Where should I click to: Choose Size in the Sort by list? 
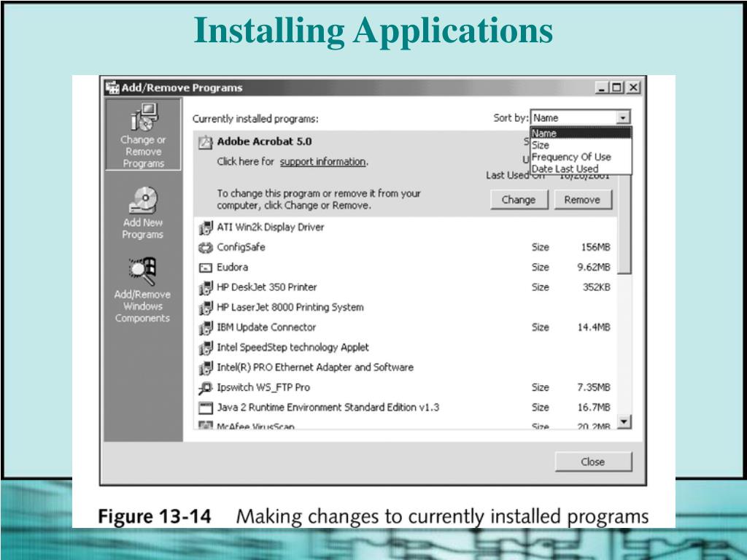pos(581,145)
